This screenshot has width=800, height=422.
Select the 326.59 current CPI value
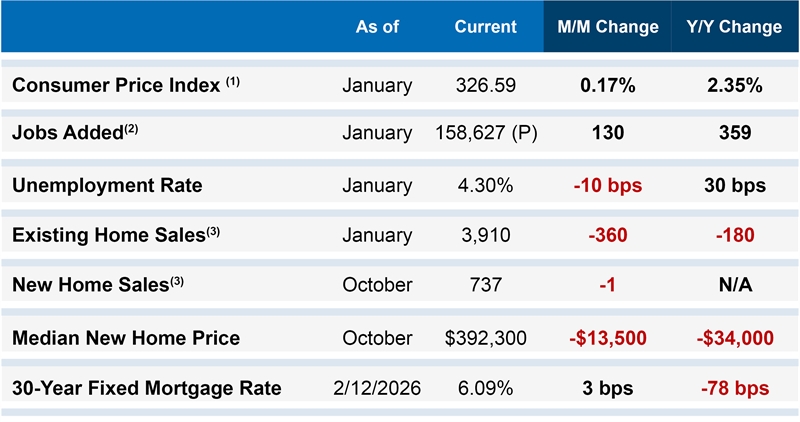pyautogui.click(x=486, y=85)
